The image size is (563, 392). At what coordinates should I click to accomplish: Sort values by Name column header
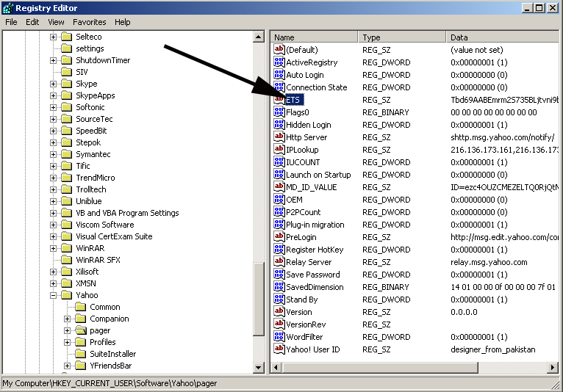click(x=314, y=37)
